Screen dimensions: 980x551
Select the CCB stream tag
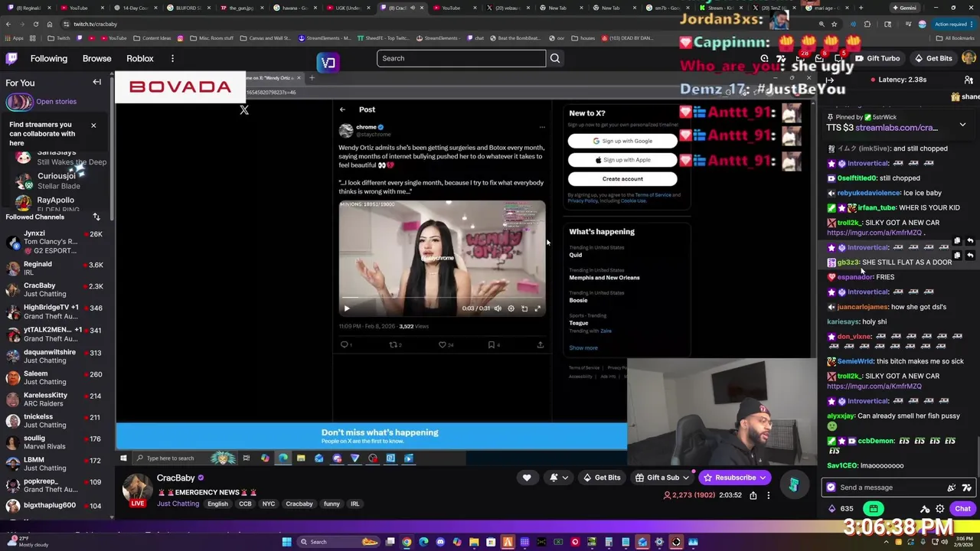click(245, 504)
